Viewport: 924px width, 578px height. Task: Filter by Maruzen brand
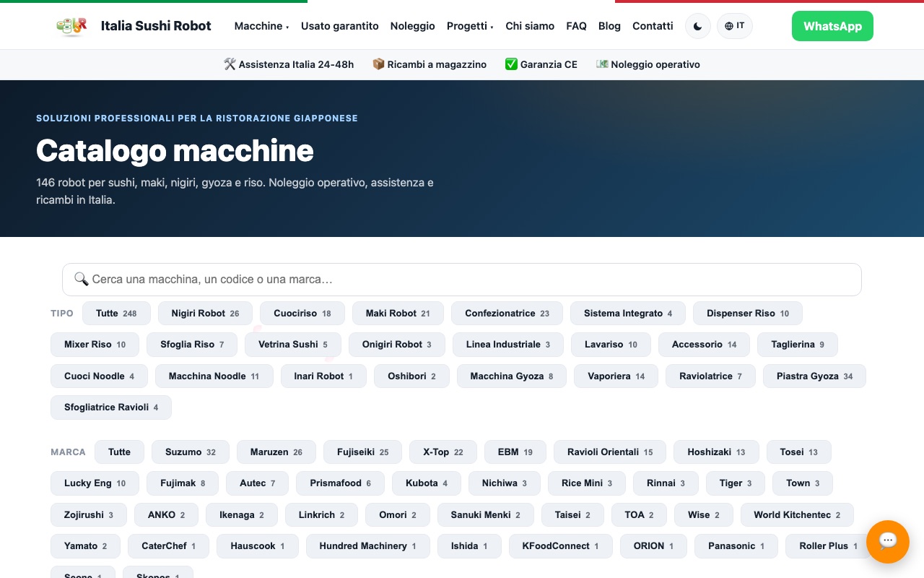(x=276, y=452)
